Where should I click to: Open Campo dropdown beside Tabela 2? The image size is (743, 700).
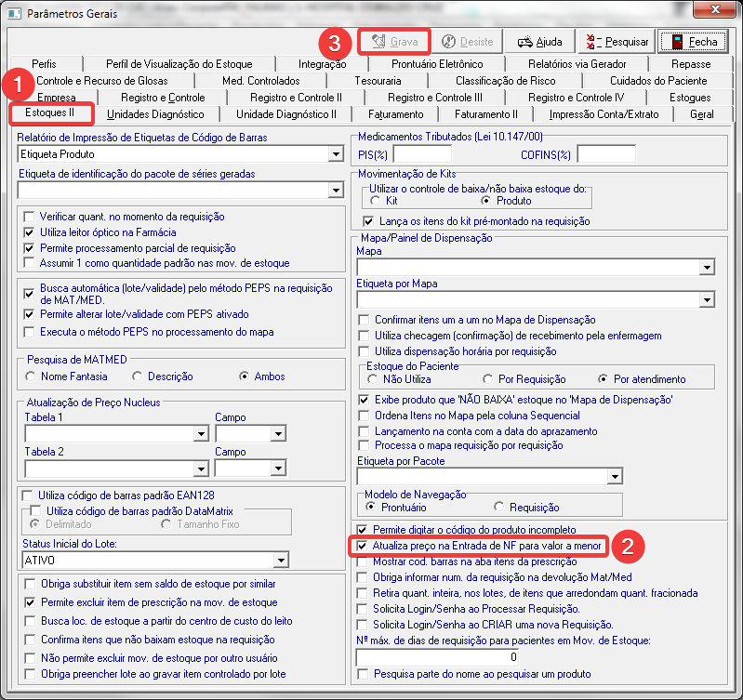point(278,469)
